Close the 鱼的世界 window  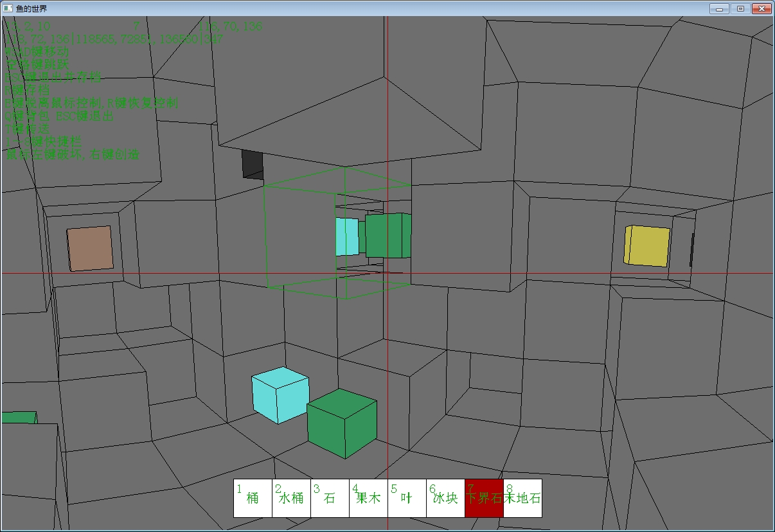(x=762, y=8)
